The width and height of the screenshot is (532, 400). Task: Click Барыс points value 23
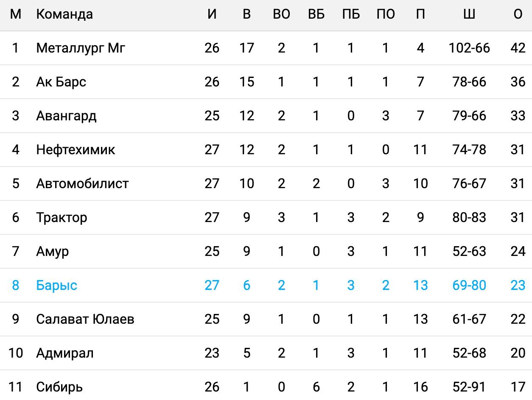tap(518, 285)
